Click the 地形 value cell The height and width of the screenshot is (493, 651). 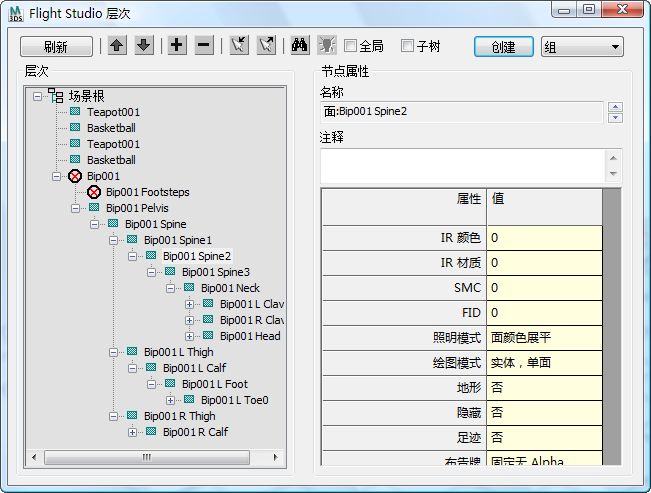pyautogui.click(x=544, y=388)
